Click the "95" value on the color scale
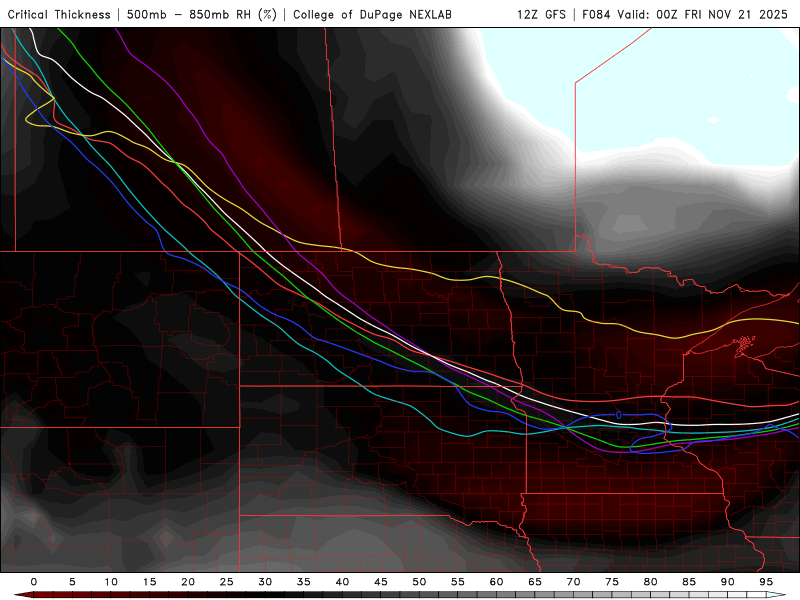The width and height of the screenshot is (800, 600). click(x=766, y=582)
